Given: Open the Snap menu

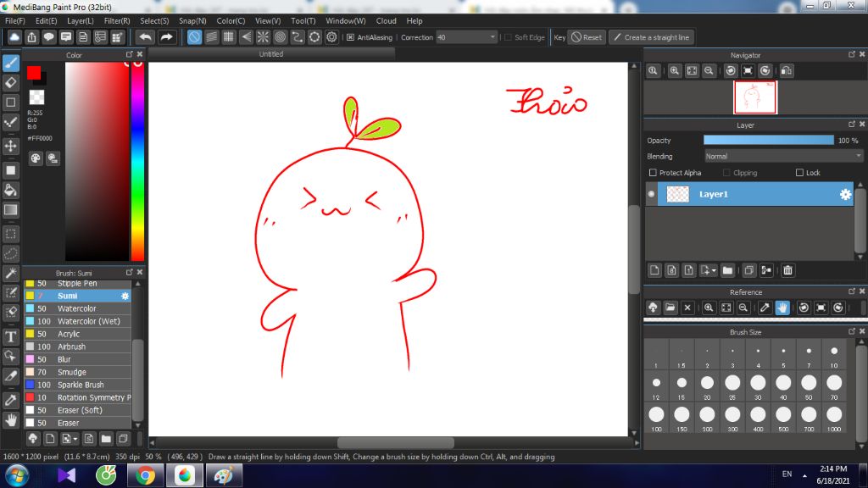Looking at the screenshot, I should [x=192, y=20].
